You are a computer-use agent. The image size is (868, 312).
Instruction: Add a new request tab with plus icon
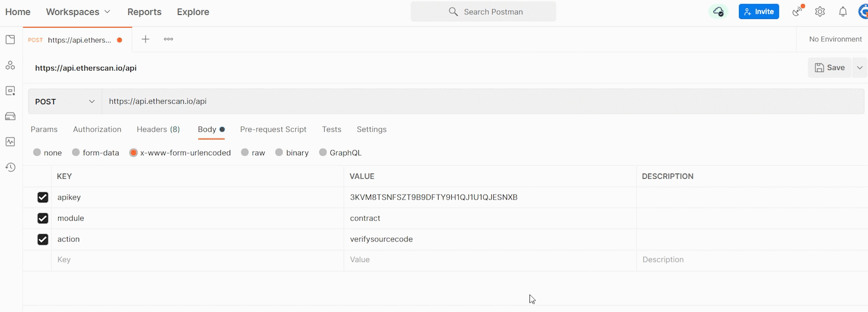tap(146, 39)
